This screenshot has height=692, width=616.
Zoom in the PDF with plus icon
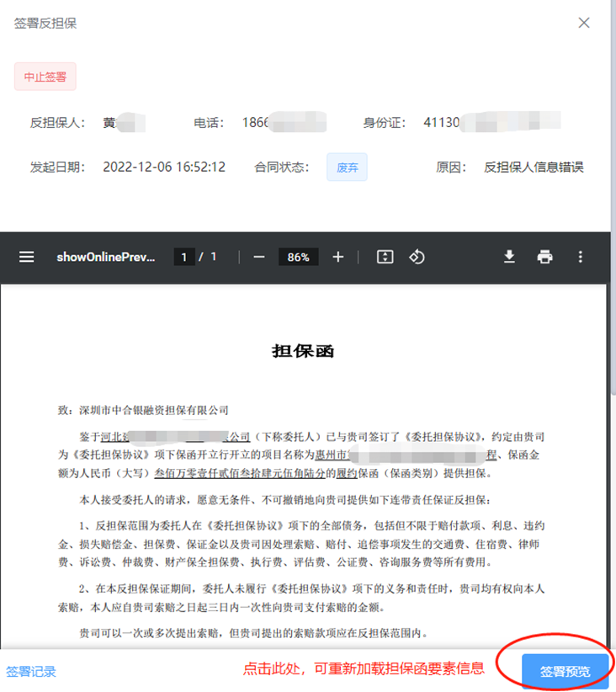tap(338, 257)
